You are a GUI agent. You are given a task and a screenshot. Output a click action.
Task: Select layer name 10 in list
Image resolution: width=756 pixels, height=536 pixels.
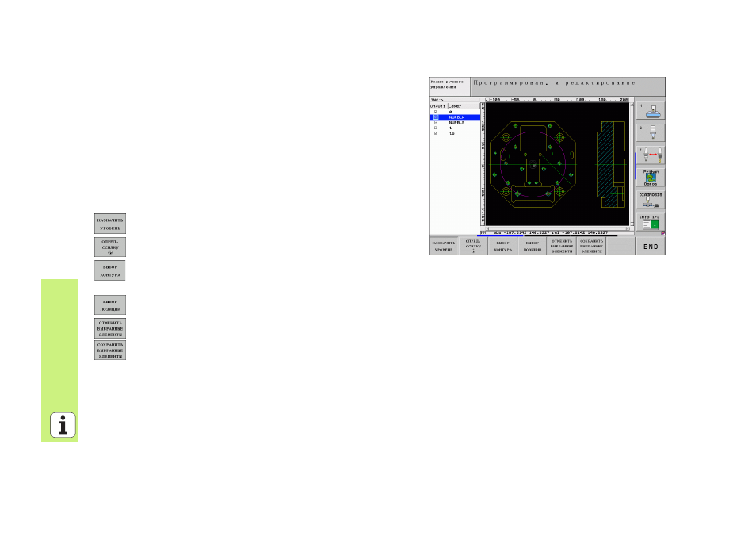point(452,133)
